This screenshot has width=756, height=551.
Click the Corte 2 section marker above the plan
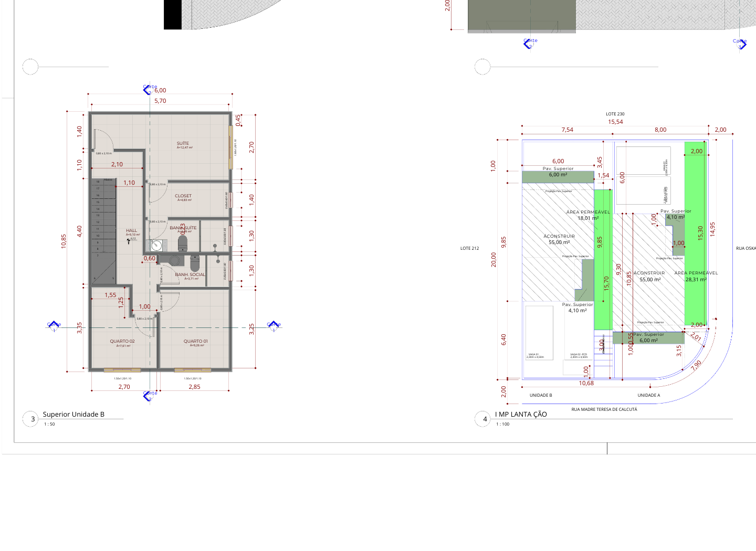coord(148,90)
